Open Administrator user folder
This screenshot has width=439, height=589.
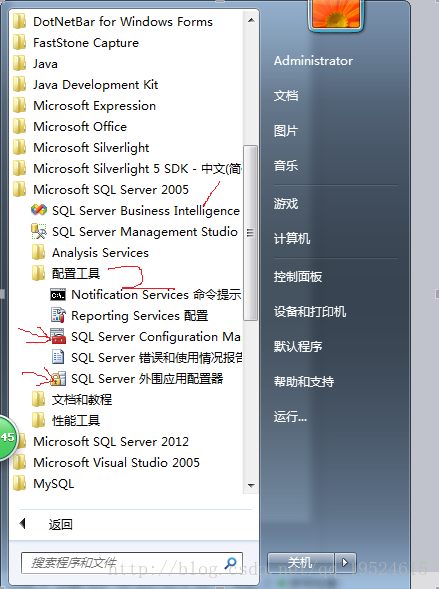pos(313,61)
